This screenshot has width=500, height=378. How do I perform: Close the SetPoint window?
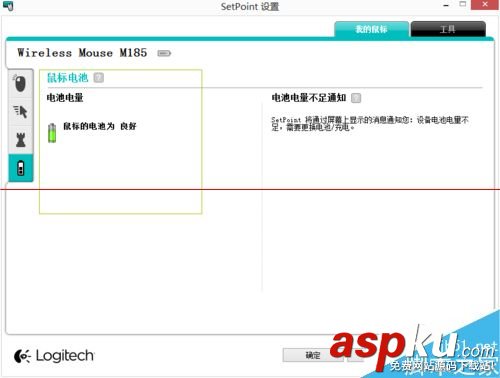point(485,4)
